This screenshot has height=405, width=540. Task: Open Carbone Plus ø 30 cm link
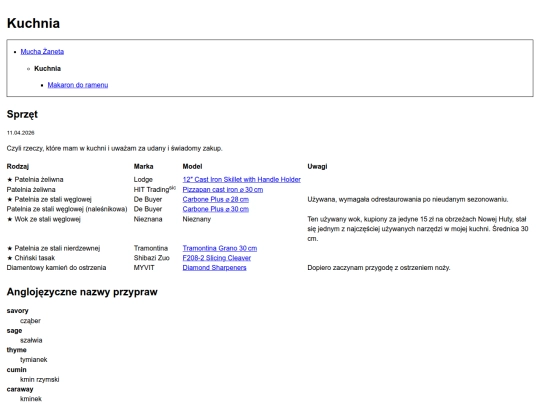tap(216, 209)
